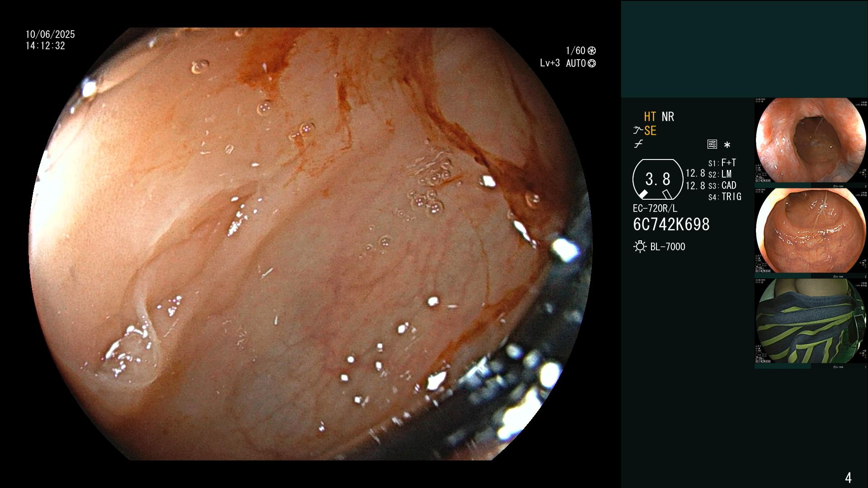This screenshot has height=488, width=868.
Task: Open the first captured thumbnail showing lumen
Action: 811,141
